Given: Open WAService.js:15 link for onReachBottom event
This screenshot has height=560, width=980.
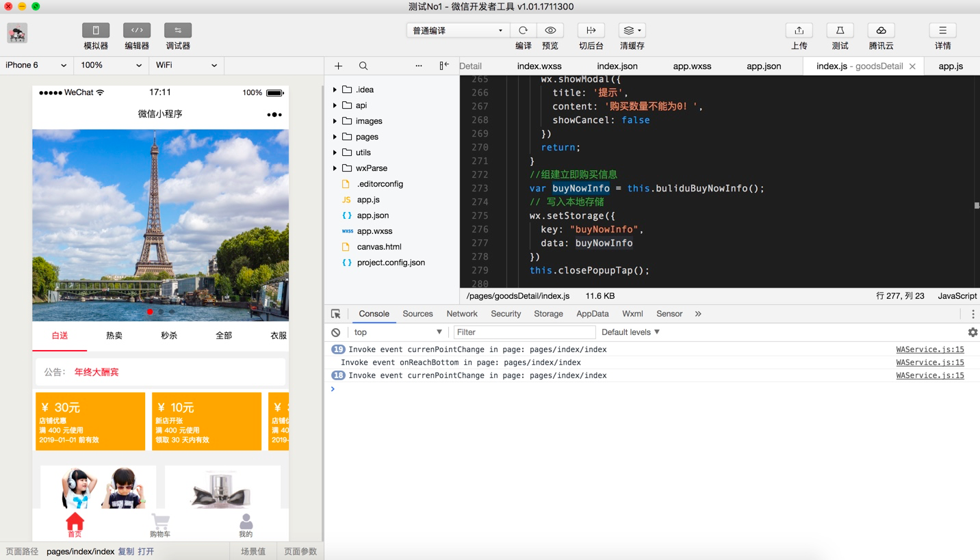Looking at the screenshot, I should (930, 362).
